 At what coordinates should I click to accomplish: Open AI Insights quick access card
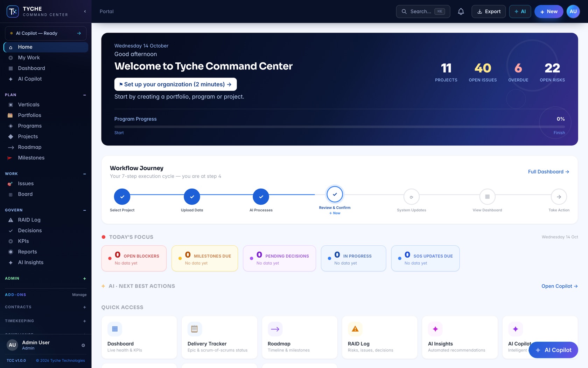tap(460, 337)
